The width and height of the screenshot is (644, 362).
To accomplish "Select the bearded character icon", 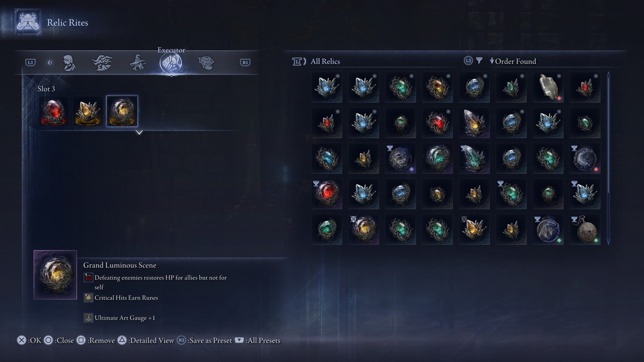I will pos(206,63).
